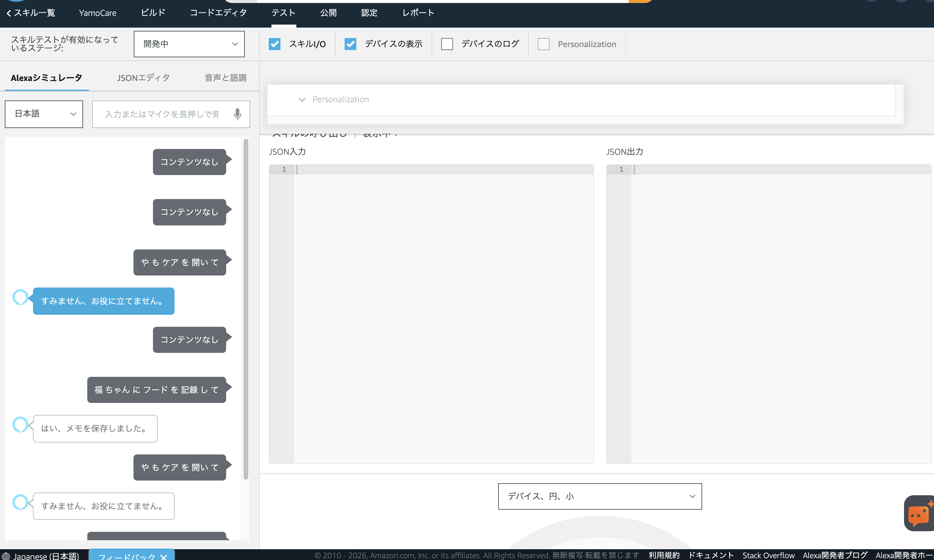
Task: Open the 利用規約 footer link
Action: tap(664, 556)
